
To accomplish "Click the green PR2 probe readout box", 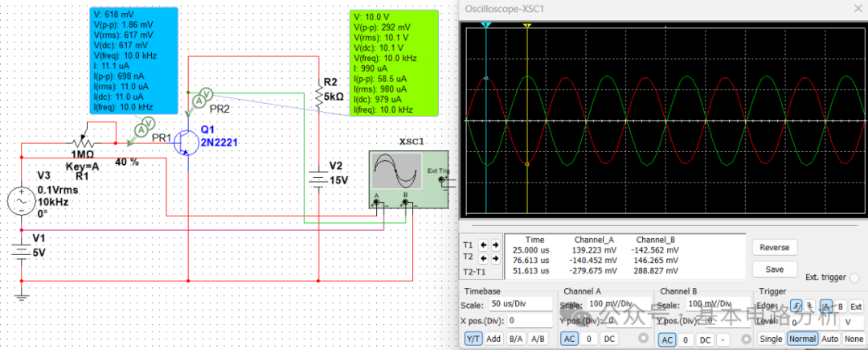I will [x=393, y=63].
